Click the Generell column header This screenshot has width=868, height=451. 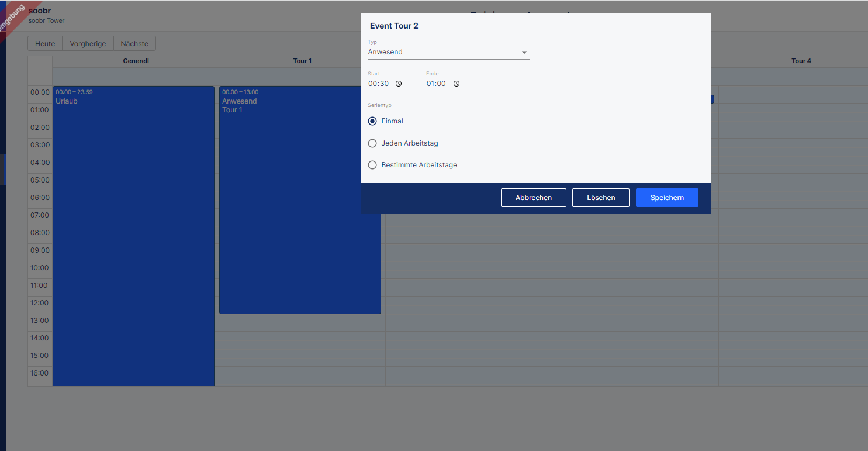coord(136,61)
